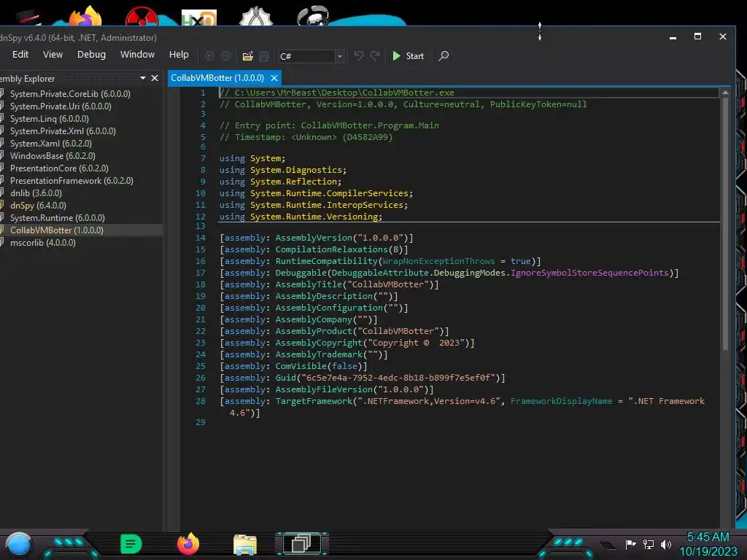
Task: Open the Debug menu
Action: click(x=91, y=54)
